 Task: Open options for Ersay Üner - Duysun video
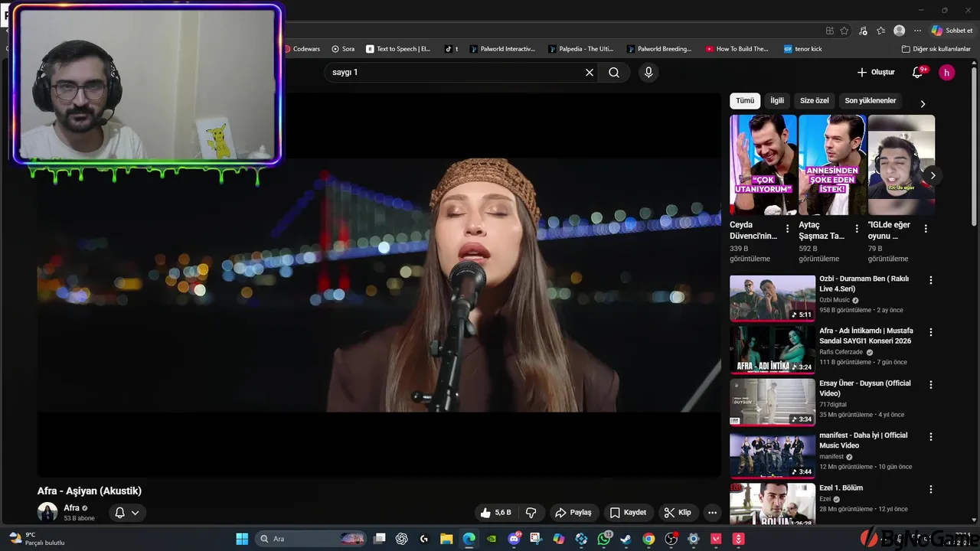931,385
